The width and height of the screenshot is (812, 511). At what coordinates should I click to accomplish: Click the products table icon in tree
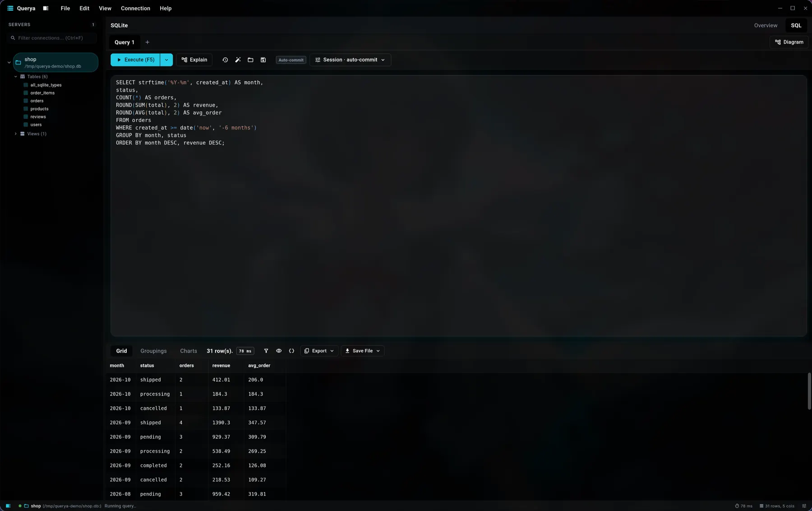[26, 109]
